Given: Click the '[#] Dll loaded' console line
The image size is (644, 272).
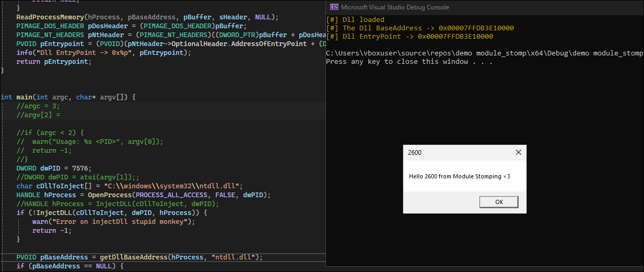Looking at the screenshot, I should coord(355,20).
